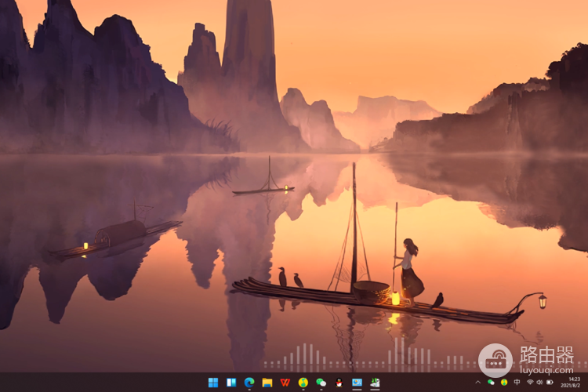
Task: Open WPS Office from the taskbar
Action: click(x=285, y=383)
